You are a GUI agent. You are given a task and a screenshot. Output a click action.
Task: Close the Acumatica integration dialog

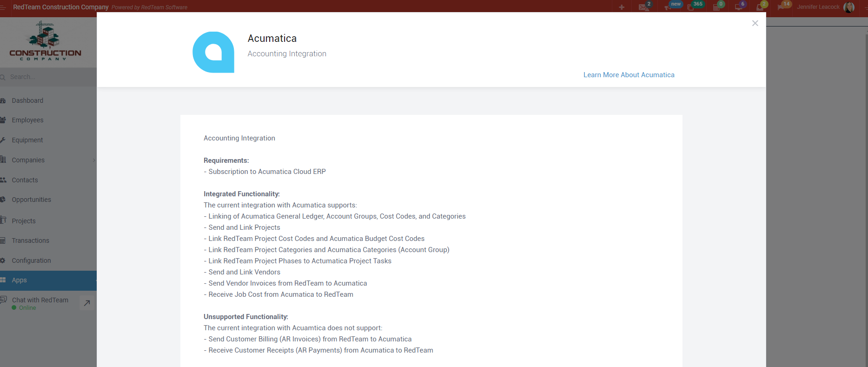click(x=755, y=23)
